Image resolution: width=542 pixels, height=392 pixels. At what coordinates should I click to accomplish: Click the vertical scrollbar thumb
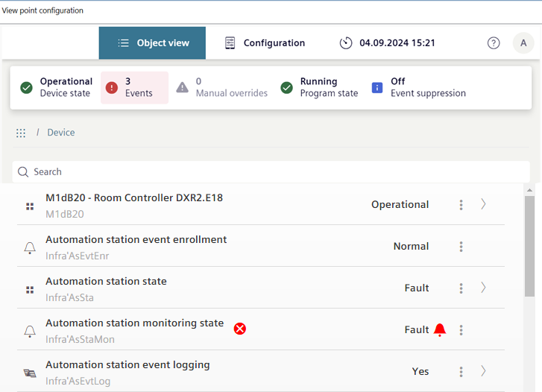coord(529,246)
